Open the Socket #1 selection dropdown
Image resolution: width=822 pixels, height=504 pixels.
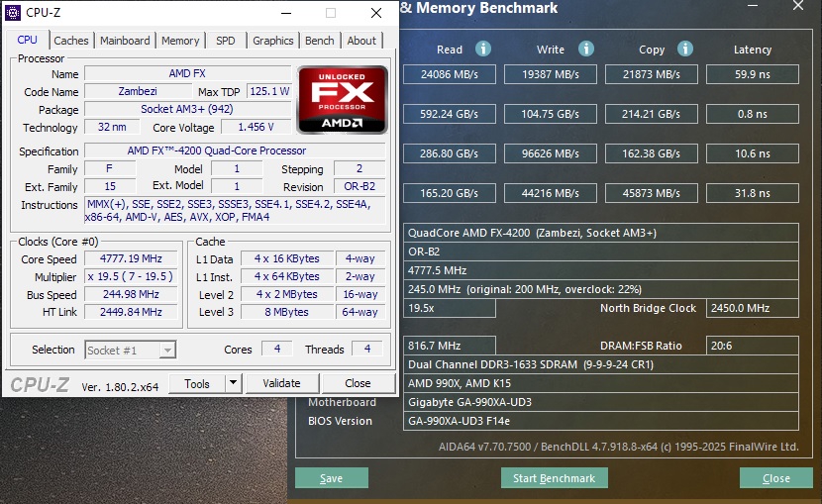coord(131,350)
